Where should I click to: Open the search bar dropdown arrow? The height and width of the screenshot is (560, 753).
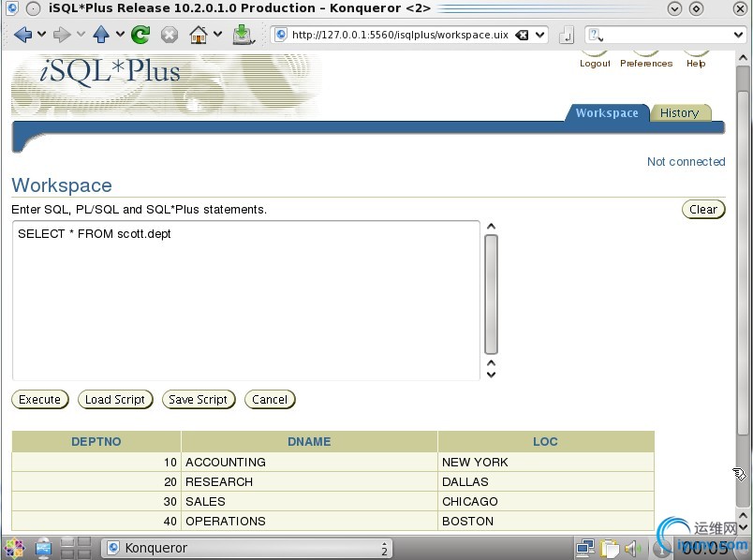738,35
